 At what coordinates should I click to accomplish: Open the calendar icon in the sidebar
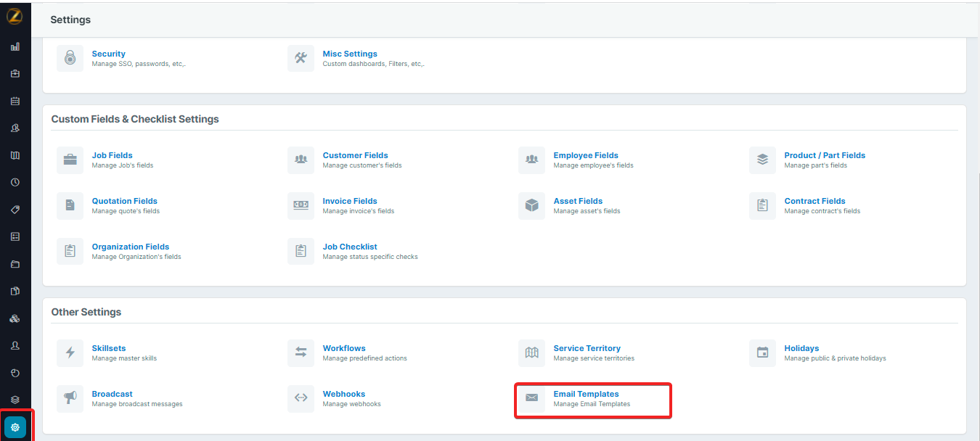coord(15,102)
